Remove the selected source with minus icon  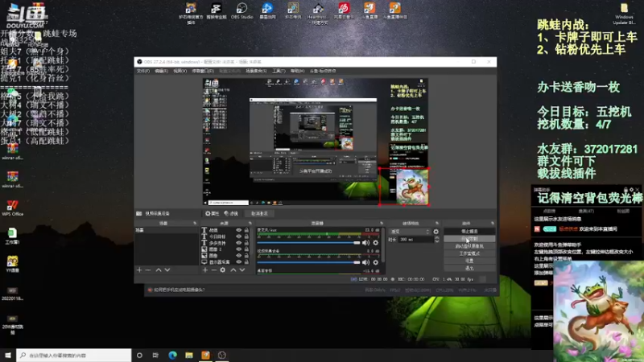tap(213, 269)
